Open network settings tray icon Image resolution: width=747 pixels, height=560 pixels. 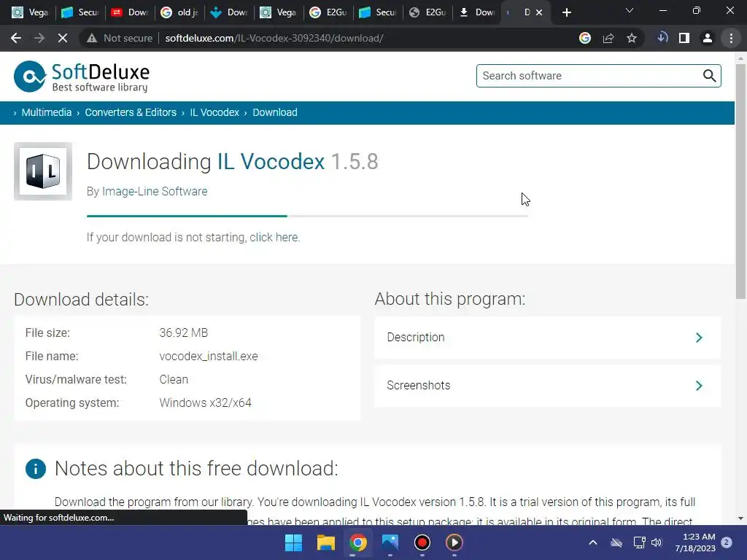click(639, 542)
